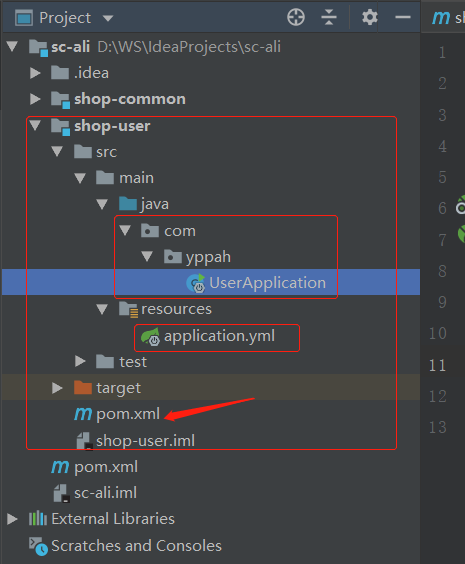465x564 pixels.
Task: Click the gutter Spring icon on line 7
Action: (x=461, y=234)
